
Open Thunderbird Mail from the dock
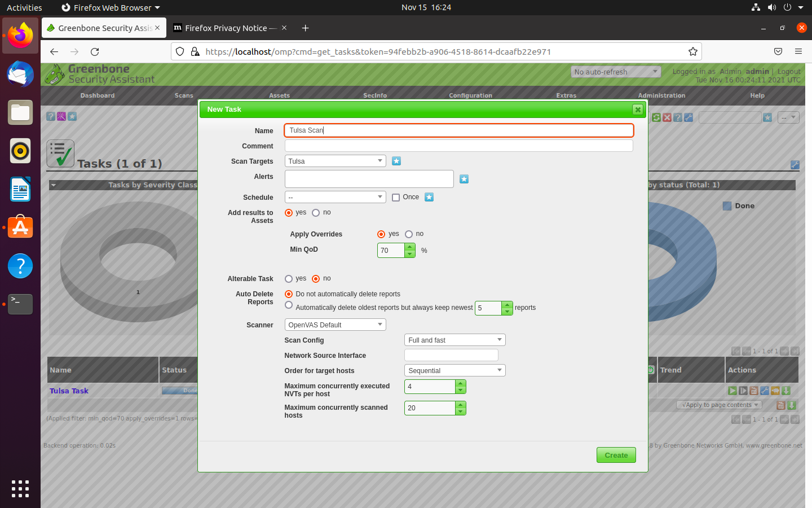click(x=20, y=74)
